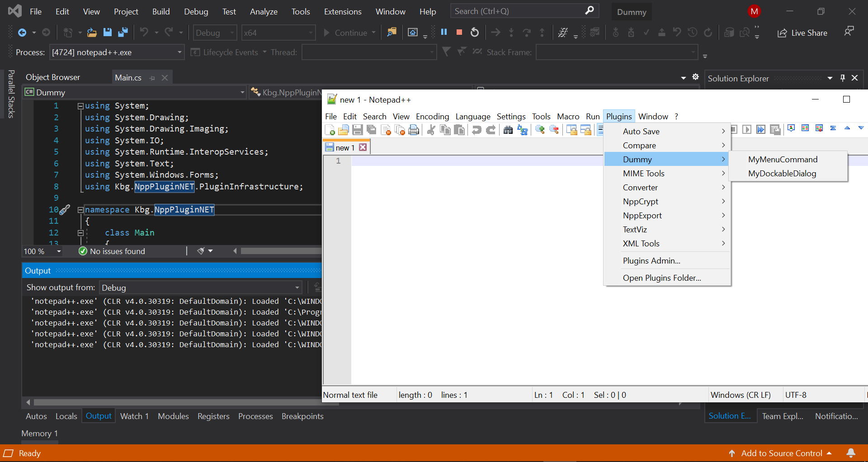Click the Print icon in Notepad++
This screenshot has width=868, height=462.
pyautogui.click(x=414, y=130)
